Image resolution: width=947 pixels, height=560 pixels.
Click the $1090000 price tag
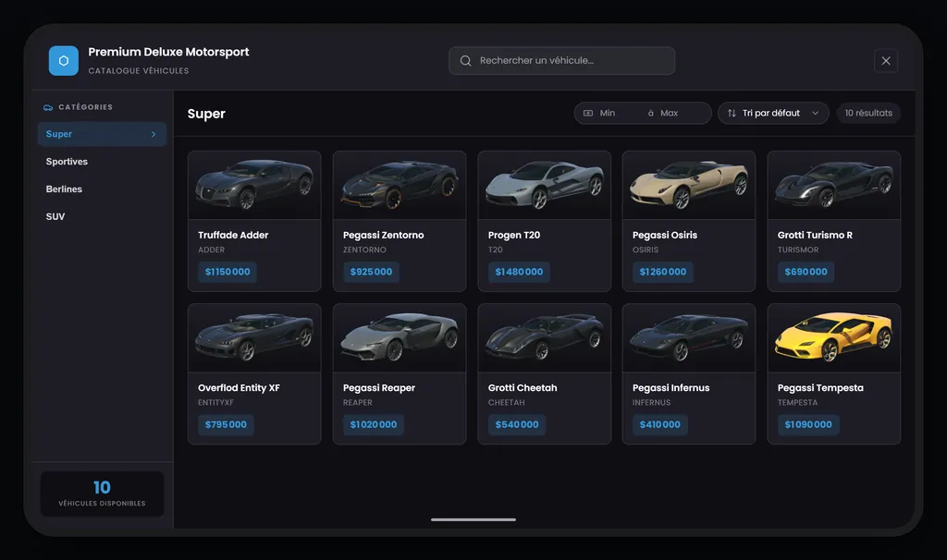coord(808,425)
